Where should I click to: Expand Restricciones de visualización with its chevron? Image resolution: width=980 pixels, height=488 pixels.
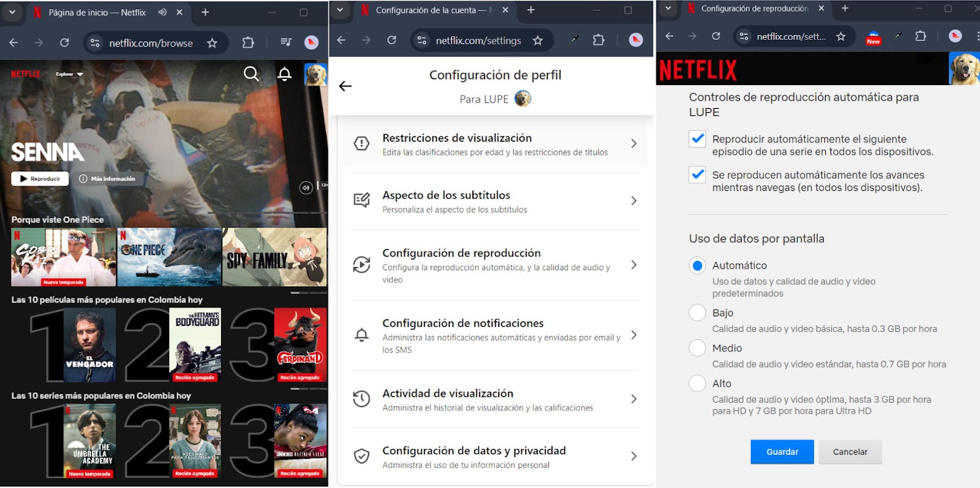[633, 143]
